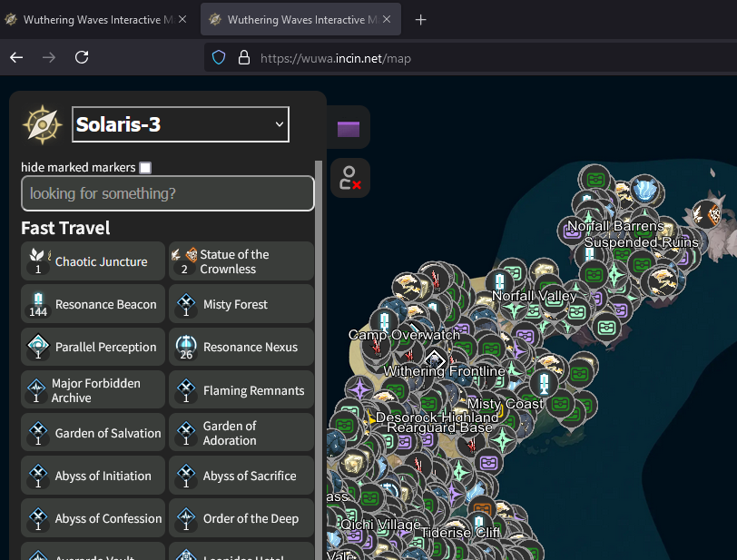Click the URL address bar
Screen dimensions: 737x560
[470, 58]
